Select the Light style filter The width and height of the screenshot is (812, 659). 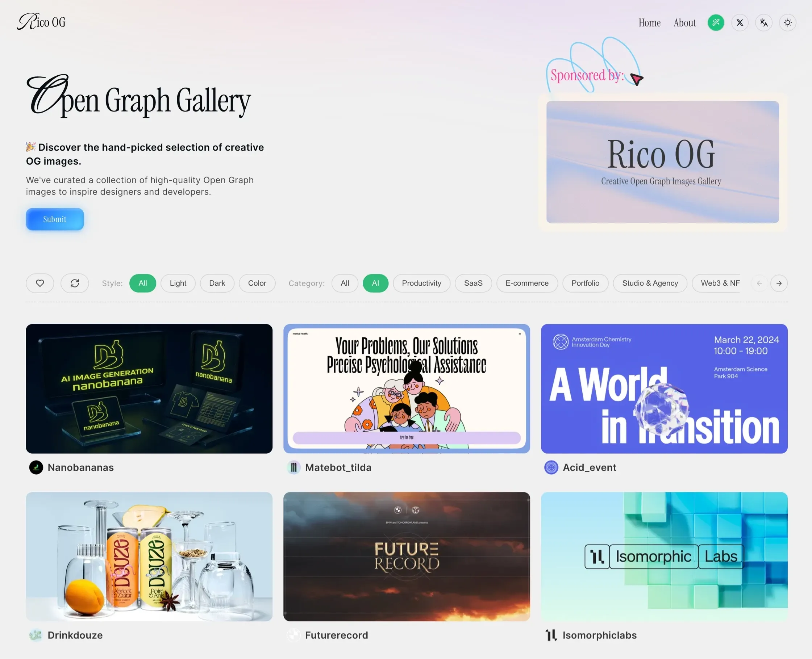[x=178, y=283]
